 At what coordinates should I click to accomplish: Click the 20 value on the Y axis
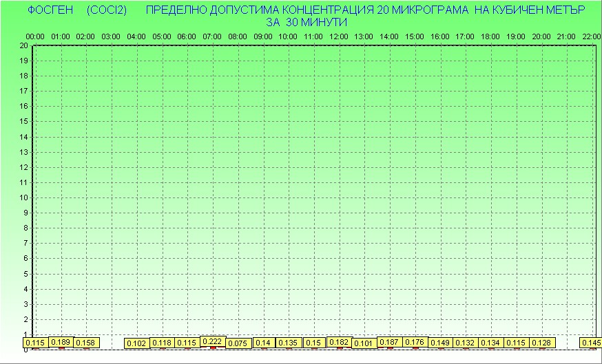coord(24,45)
